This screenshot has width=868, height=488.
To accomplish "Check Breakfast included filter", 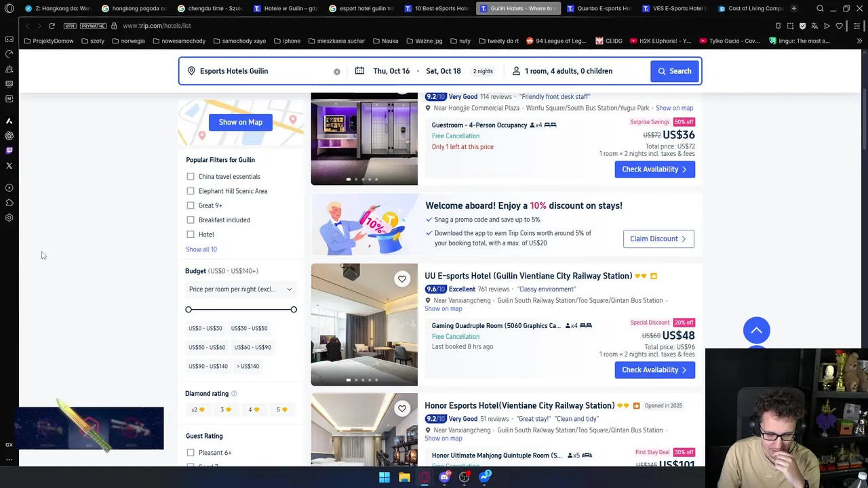I will [191, 220].
